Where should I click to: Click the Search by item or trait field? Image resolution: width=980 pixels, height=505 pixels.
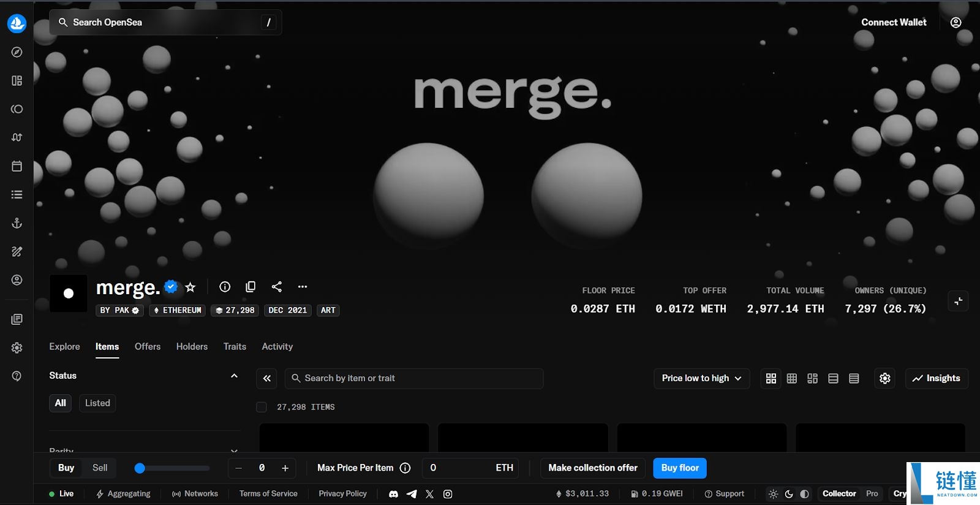414,379
